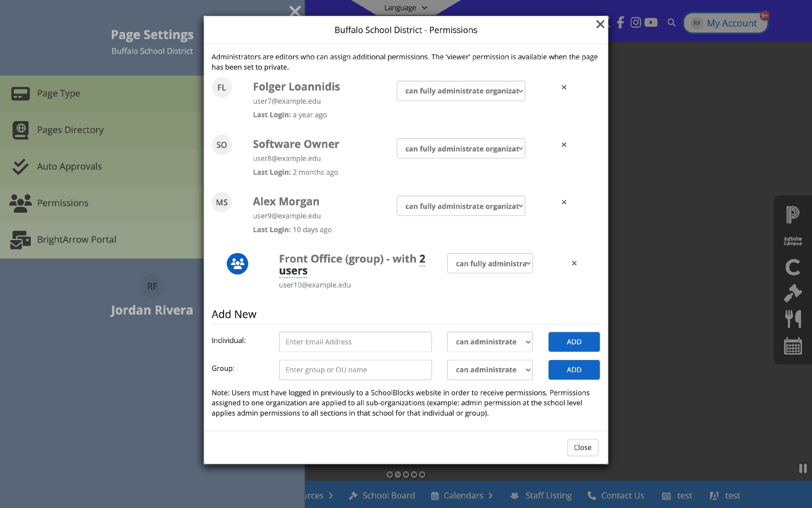The width and height of the screenshot is (812, 508).
Task: Select the third slideshow dot
Action: 406,475
